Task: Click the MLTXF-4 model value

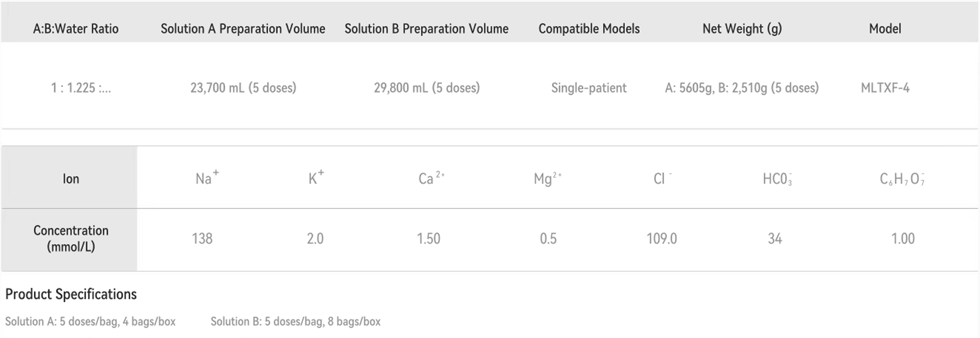Action: [x=885, y=88]
